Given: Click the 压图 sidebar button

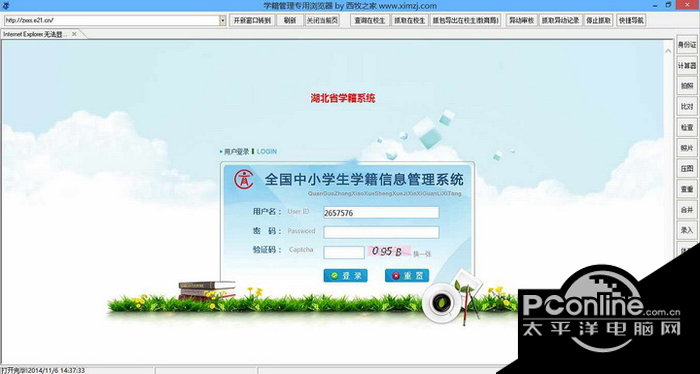Looking at the screenshot, I should tap(687, 169).
